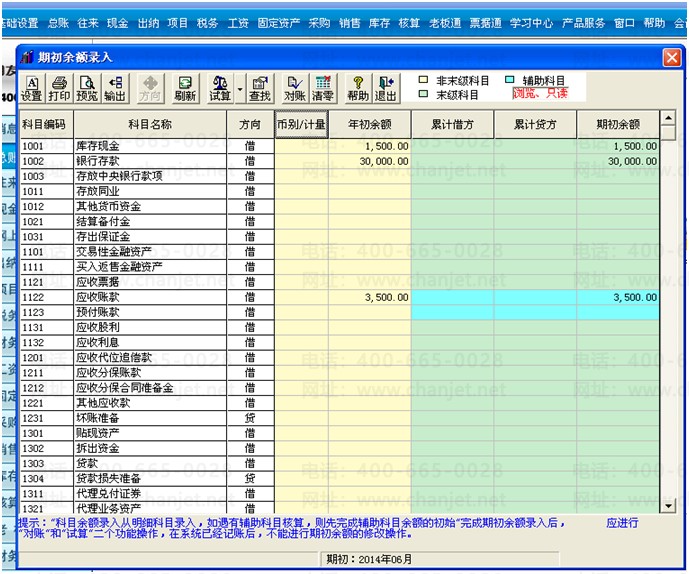Open the 固定资产 menu

tap(279, 23)
